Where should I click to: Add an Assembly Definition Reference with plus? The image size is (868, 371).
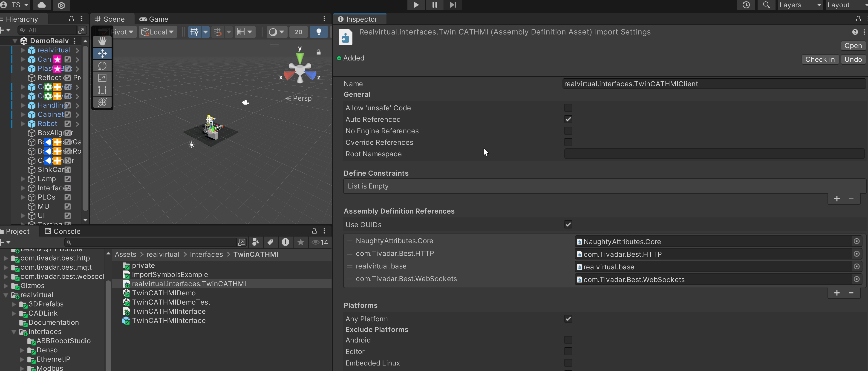coord(837,293)
